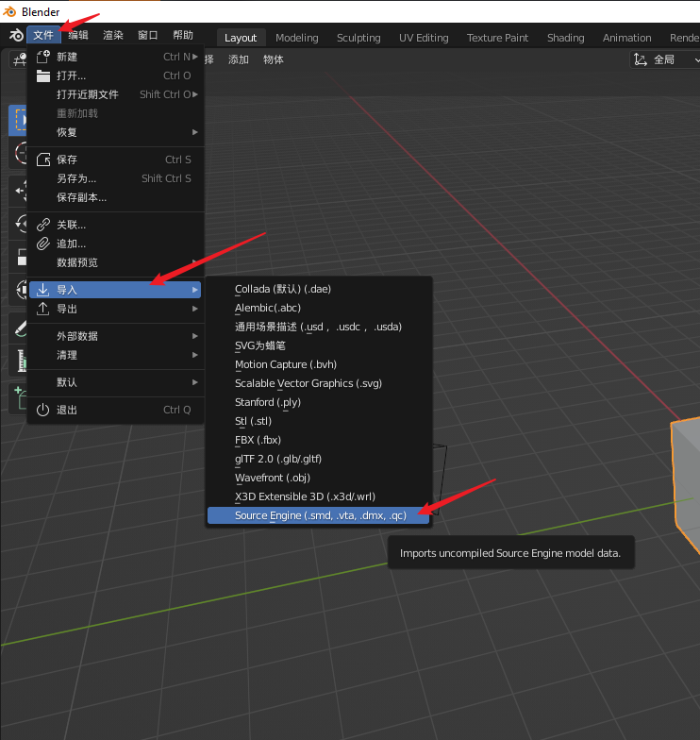Import X3D Extensible 3D file
The height and width of the screenshot is (740, 700).
click(319, 496)
